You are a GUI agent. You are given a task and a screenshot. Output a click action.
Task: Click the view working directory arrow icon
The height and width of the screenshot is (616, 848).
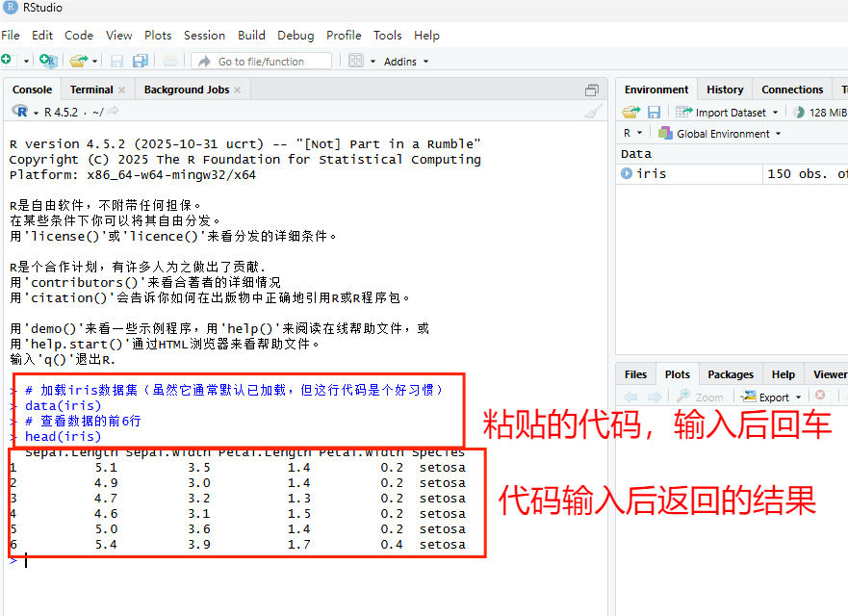click(113, 112)
